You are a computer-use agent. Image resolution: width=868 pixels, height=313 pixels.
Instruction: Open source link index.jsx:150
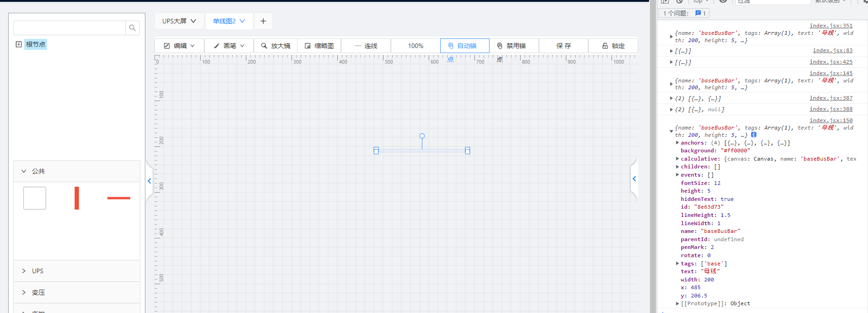point(831,120)
